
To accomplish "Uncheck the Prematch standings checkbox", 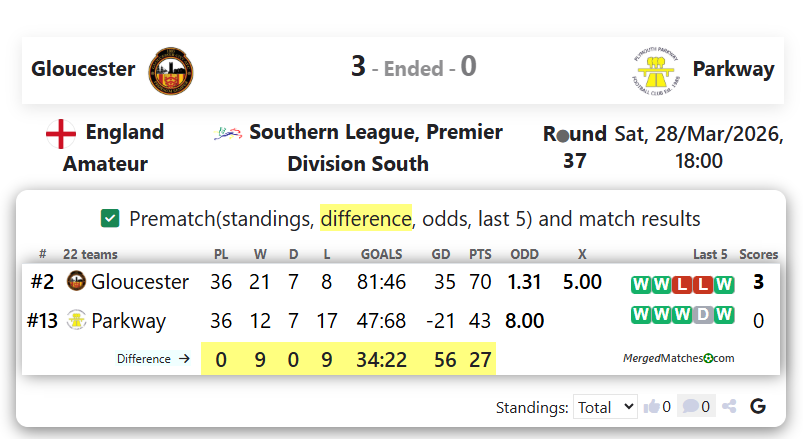I will [x=110, y=218].
